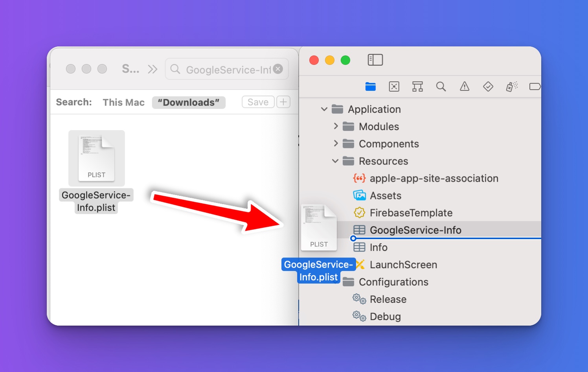This screenshot has height=372, width=588.
Task: Open the Find navigator magnifier tab
Action: [441, 87]
